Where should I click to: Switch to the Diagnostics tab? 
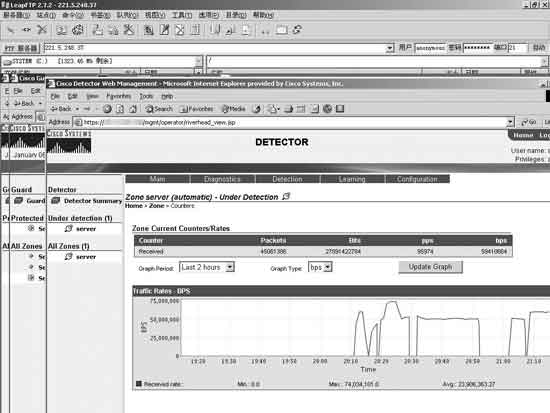point(222,179)
